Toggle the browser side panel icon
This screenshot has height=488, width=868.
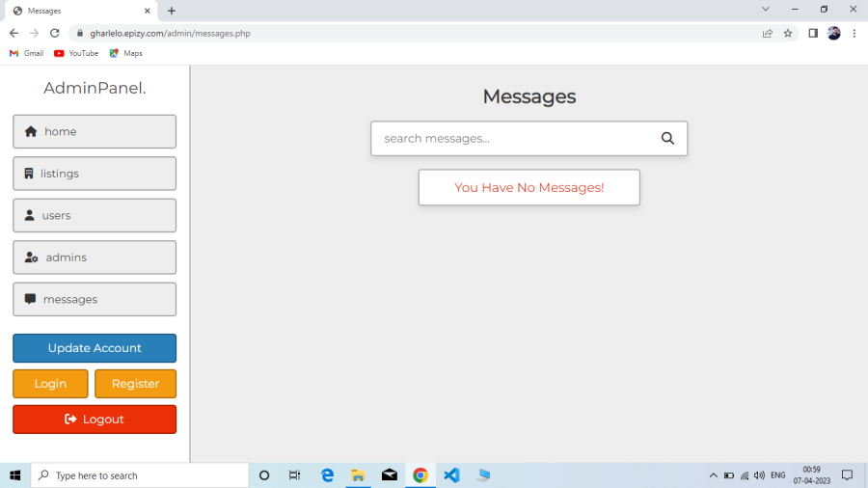[813, 33]
